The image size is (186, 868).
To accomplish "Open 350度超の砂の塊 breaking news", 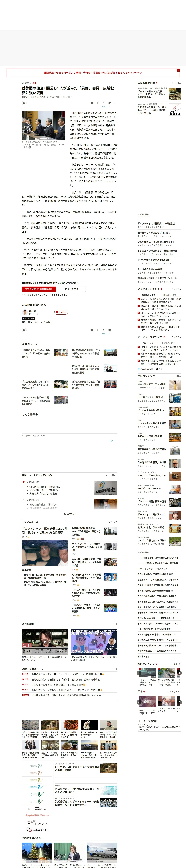I will pos(66,695).
